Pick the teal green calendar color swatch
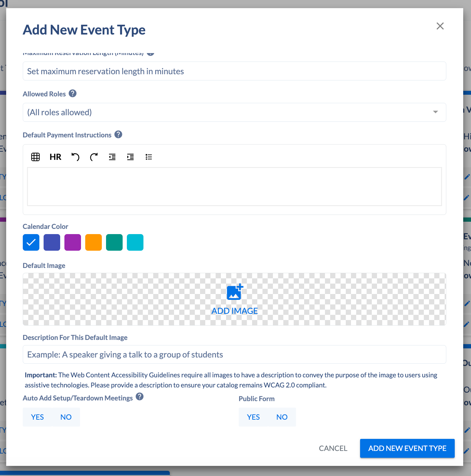Screen dimensions: 471x476 pyautogui.click(x=114, y=243)
